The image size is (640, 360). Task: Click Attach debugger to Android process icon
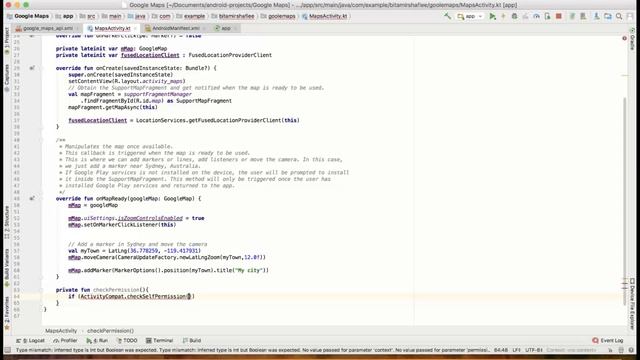547,16
